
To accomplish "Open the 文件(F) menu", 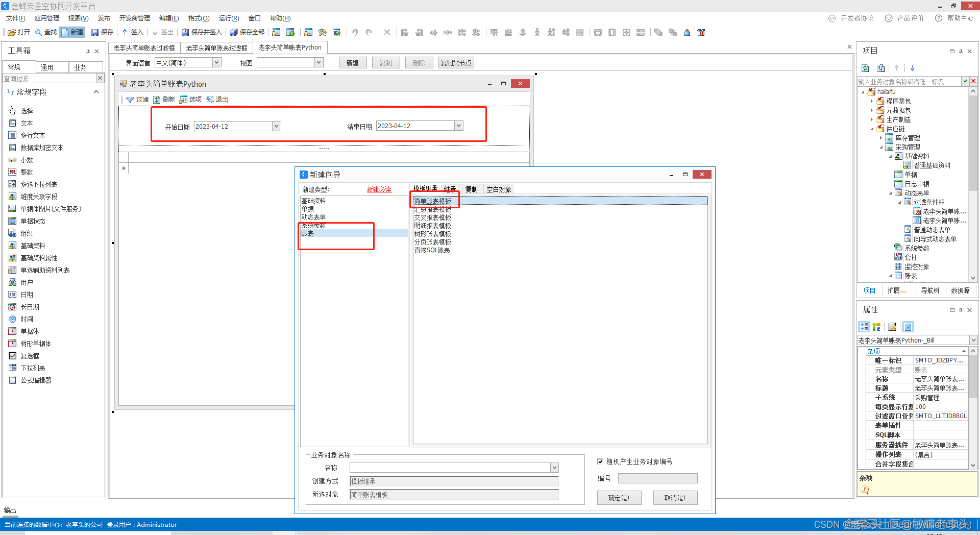I will [16, 18].
